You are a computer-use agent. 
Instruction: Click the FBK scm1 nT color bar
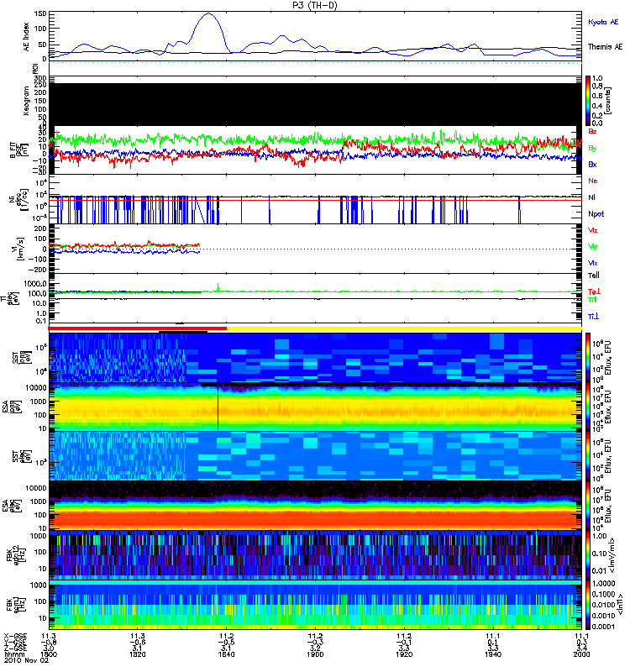(588, 604)
